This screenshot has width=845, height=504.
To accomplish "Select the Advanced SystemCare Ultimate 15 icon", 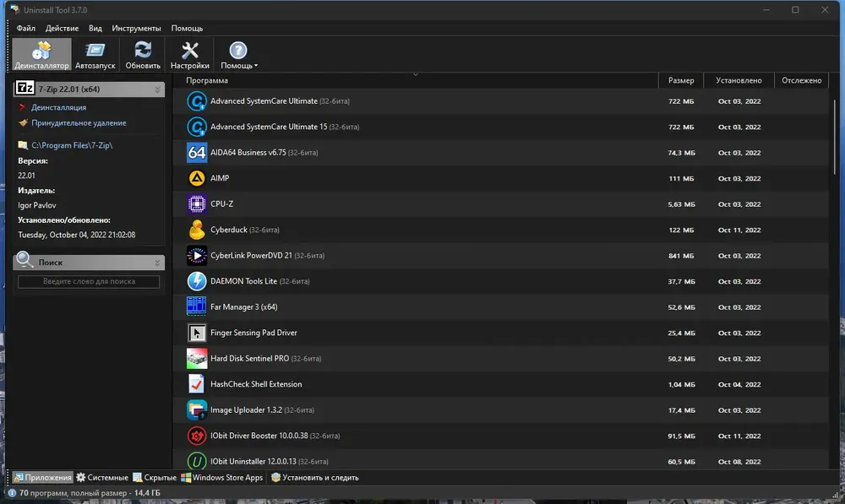I will [x=197, y=127].
